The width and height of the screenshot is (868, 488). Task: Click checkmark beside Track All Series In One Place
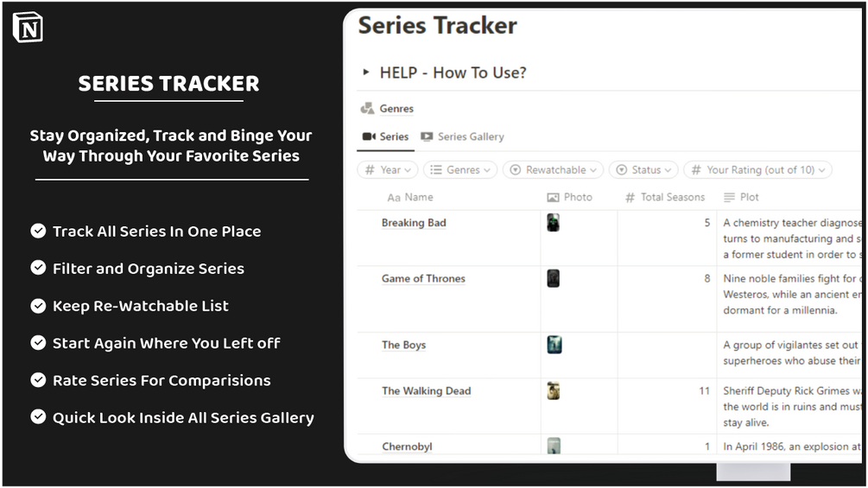tap(38, 231)
